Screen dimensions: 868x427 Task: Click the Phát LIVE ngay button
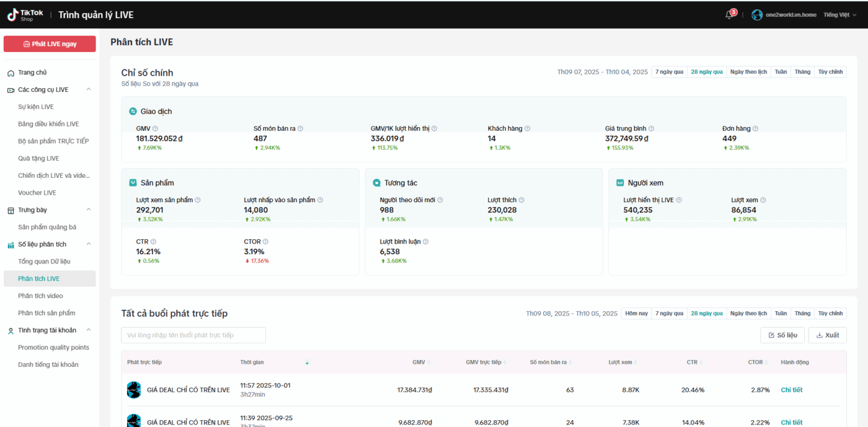pyautogui.click(x=50, y=44)
